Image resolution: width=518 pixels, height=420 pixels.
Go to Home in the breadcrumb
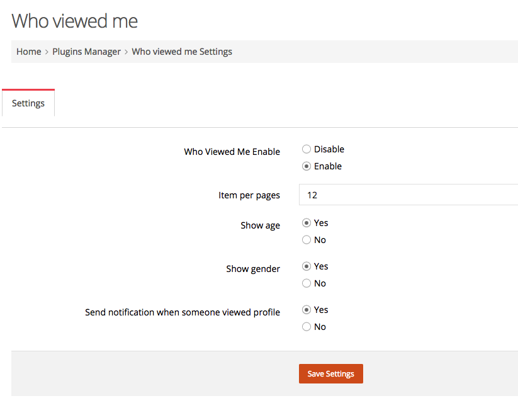pyautogui.click(x=29, y=52)
